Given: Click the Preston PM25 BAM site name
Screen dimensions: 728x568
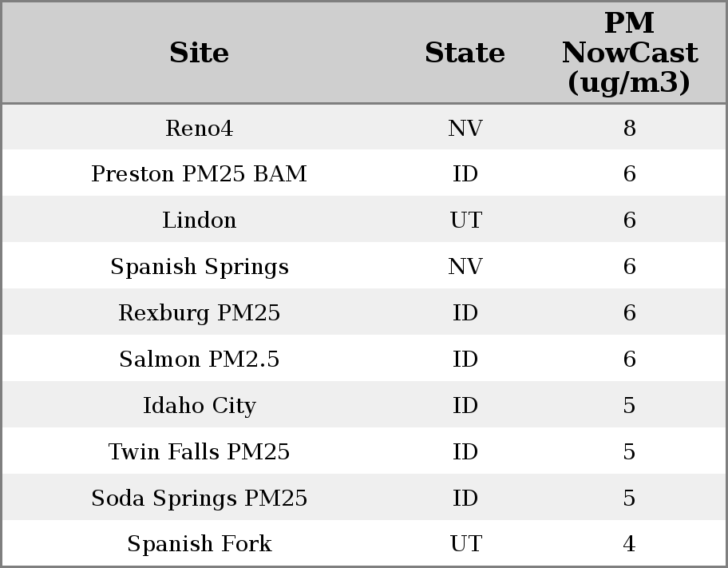Looking at the screenshot, I should (199, 174).
